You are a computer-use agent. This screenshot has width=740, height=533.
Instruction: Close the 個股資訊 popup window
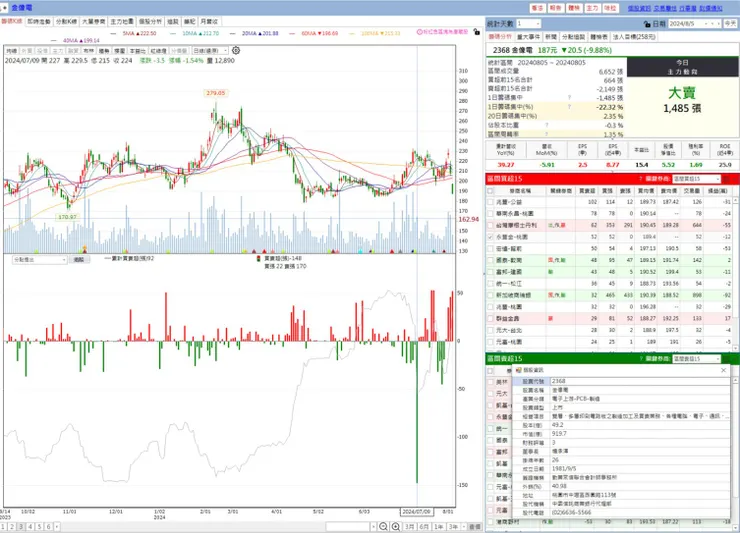(x=723, y=371)
